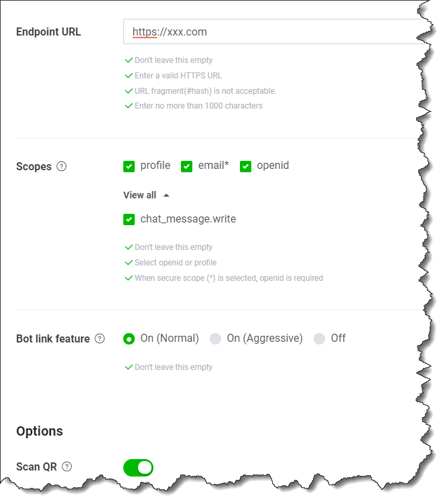
Task: Click the Scopes field label
Action: click(x=34, y=166)
